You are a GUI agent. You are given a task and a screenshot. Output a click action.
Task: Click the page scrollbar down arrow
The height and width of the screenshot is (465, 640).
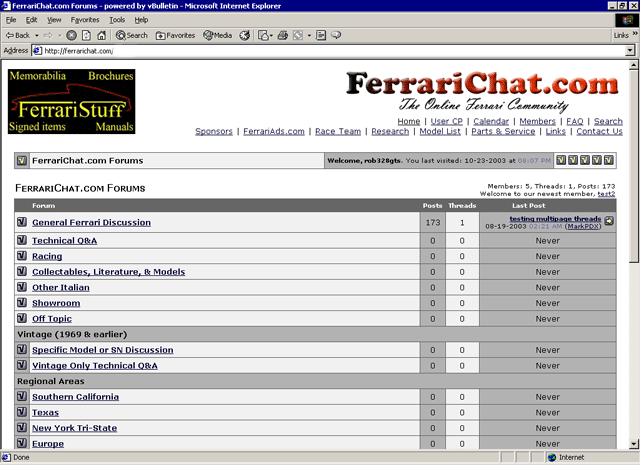[x=633, y=444]
